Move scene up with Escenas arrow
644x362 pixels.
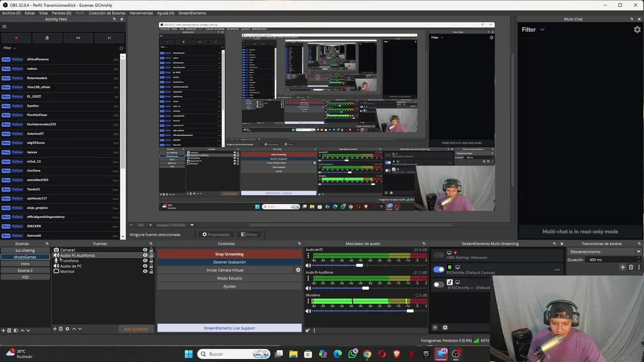(22, 330)
